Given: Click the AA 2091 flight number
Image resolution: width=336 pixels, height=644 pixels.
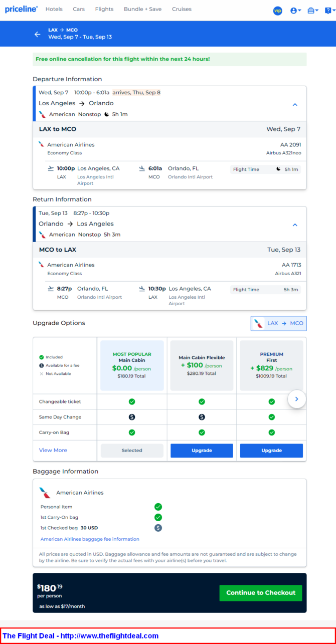Looking at the screenshot, I should click(x=291, y=144).
